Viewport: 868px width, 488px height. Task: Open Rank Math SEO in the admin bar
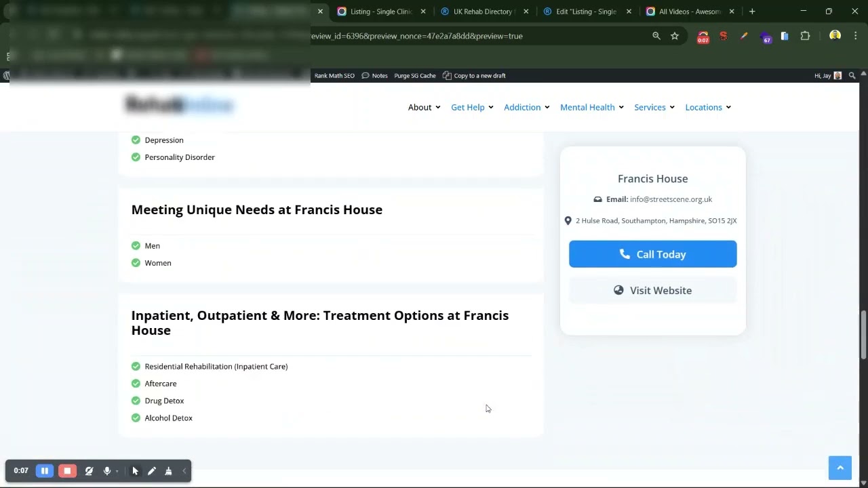coord(334,76)
